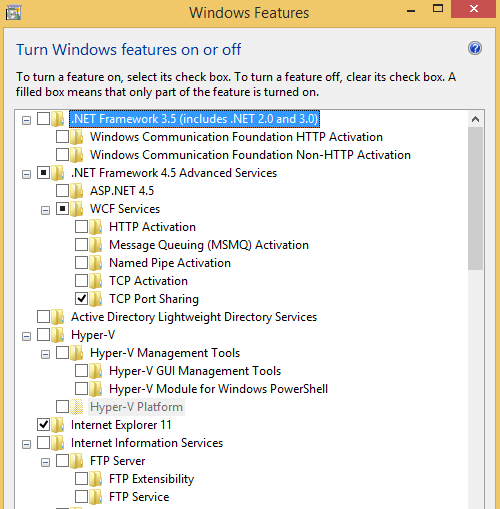Click the Windows Features title bar icon
The height and width of the screenshot is (509, 500).
(14, 13)
